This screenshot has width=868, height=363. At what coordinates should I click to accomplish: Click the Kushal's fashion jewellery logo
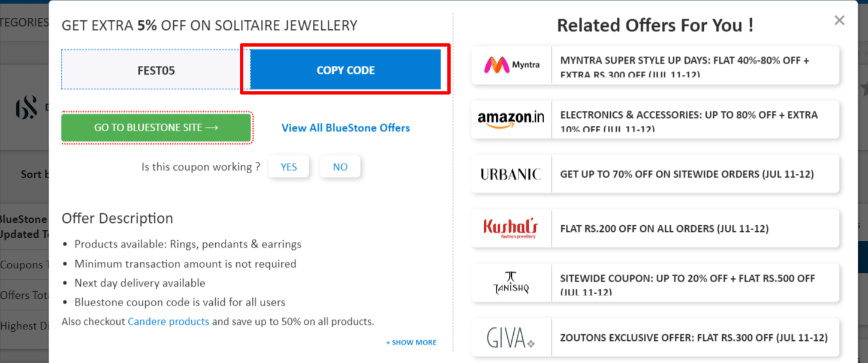pos(511,228)
